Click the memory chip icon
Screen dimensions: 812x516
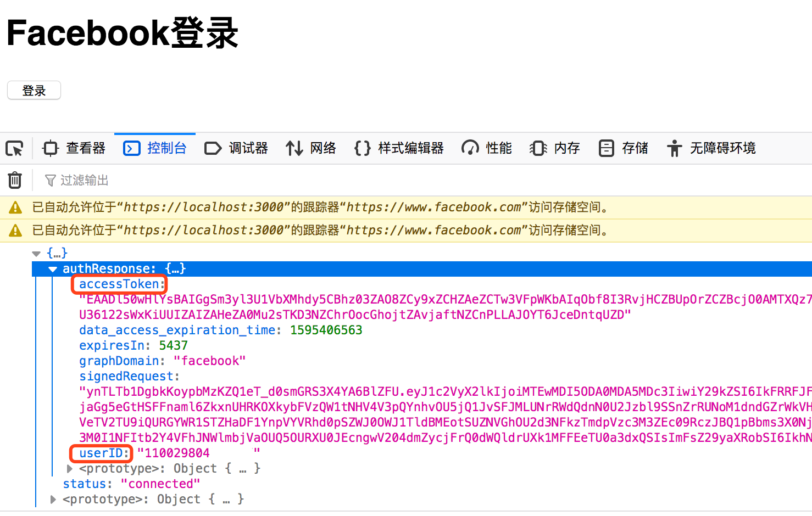click(x=538, y=148)
